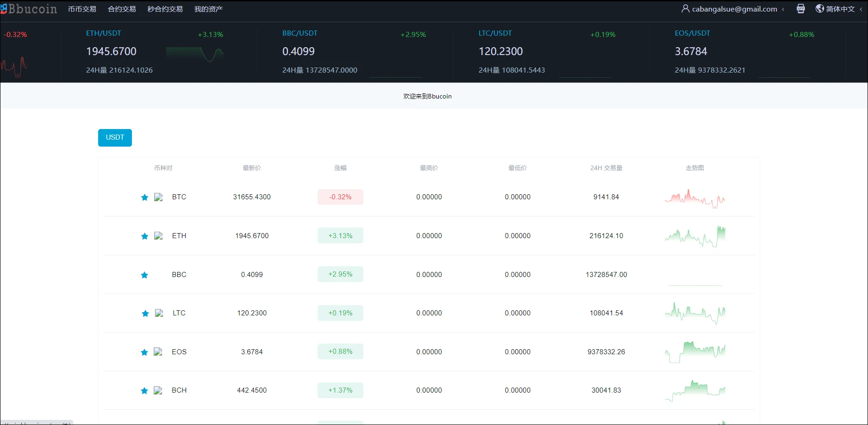Open BBC/USDT ticker card
The image size is (868, 425).
point(355,52)
